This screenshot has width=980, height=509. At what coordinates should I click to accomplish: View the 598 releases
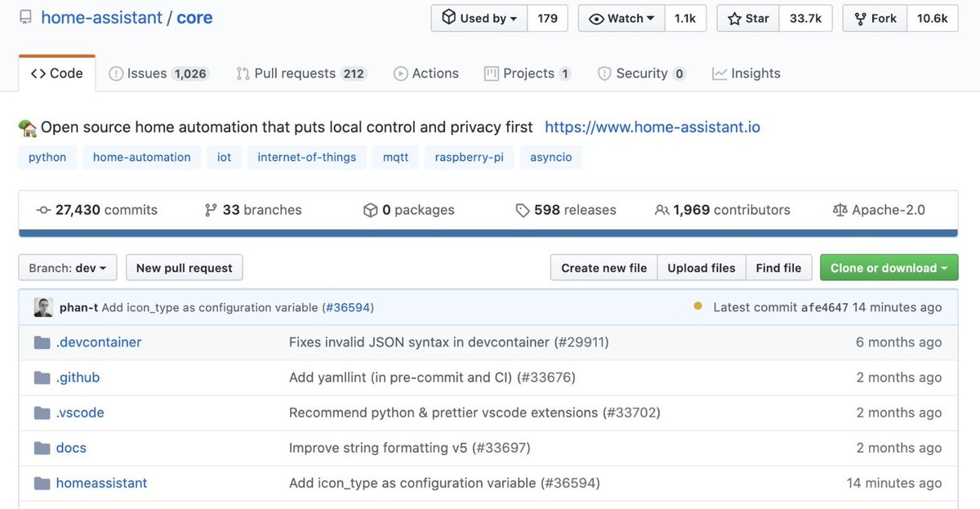point(567,210)
